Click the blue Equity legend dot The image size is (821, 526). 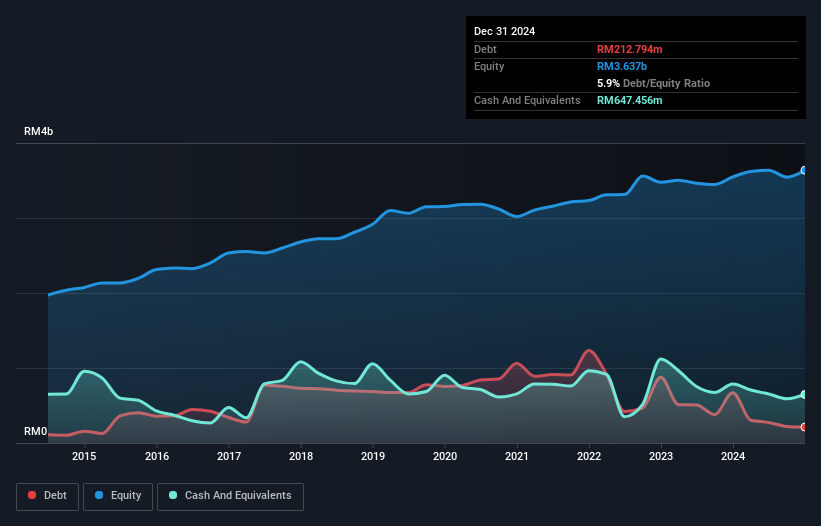click(99, 495)
